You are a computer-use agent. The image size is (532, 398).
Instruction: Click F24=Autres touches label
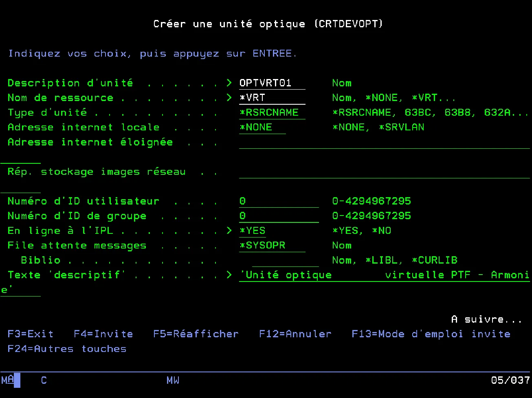point(67,349)
